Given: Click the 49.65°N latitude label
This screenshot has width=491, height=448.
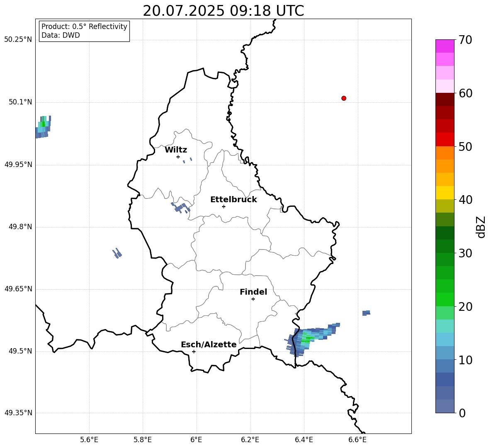Looking at the screenshot, I should tap(18, 289).
